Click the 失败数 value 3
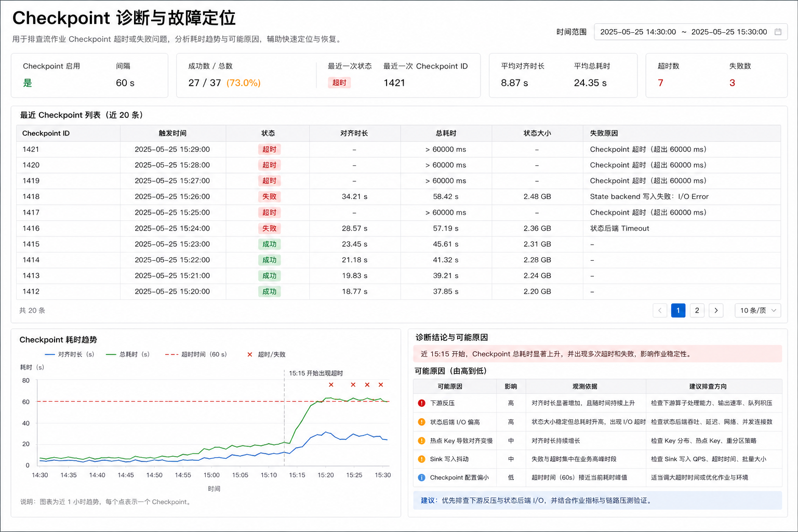798x532 pixels. click(732, 83)
